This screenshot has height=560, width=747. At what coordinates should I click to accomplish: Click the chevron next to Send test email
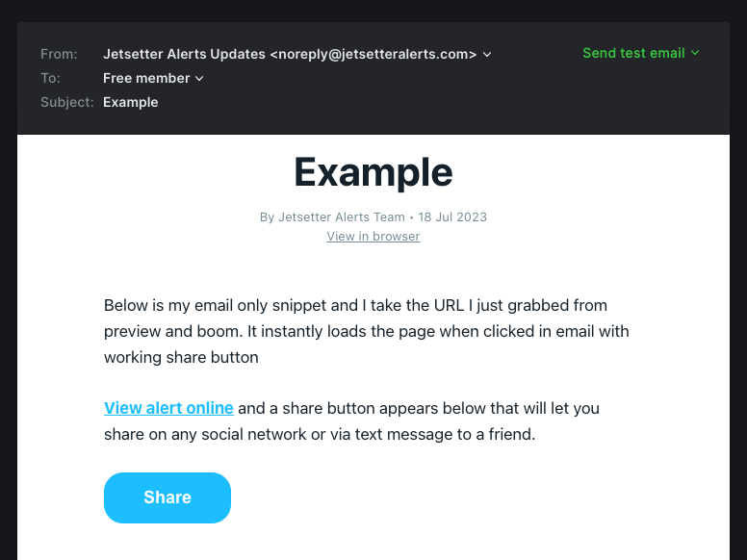click(x=695, y=53)
